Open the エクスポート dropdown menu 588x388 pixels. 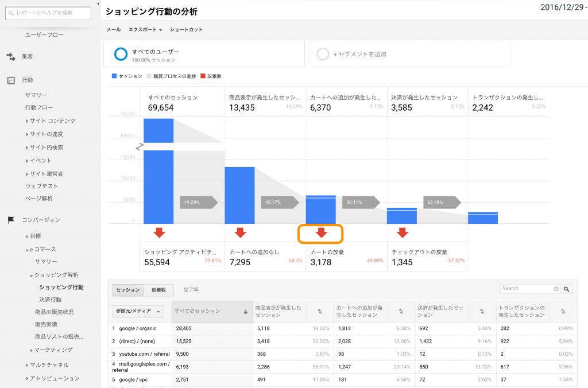(x=145, y=30)
